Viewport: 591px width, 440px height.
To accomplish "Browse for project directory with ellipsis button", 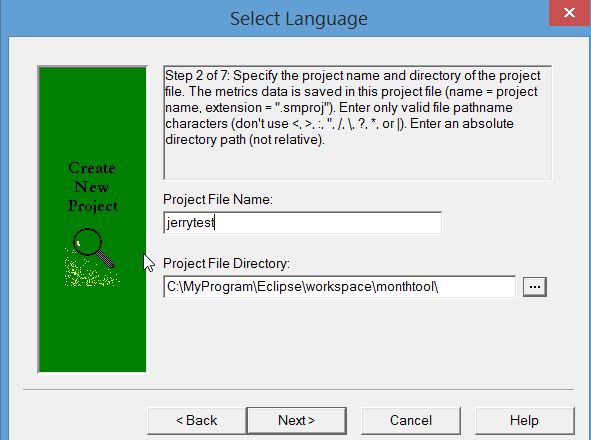I will 534,287.
